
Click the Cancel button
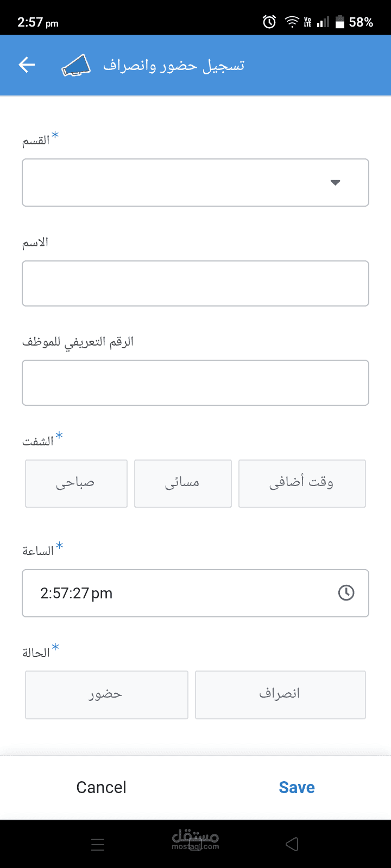[x=101, y=787]
